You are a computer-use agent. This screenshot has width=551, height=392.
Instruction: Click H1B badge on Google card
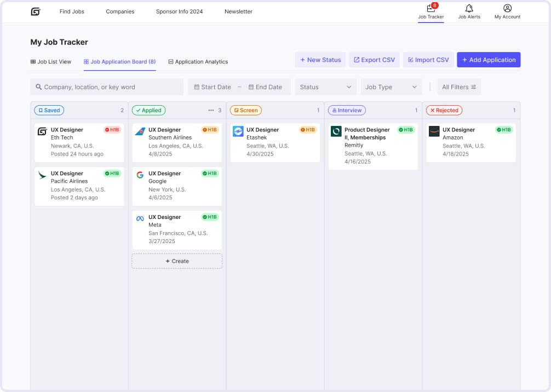210,173
